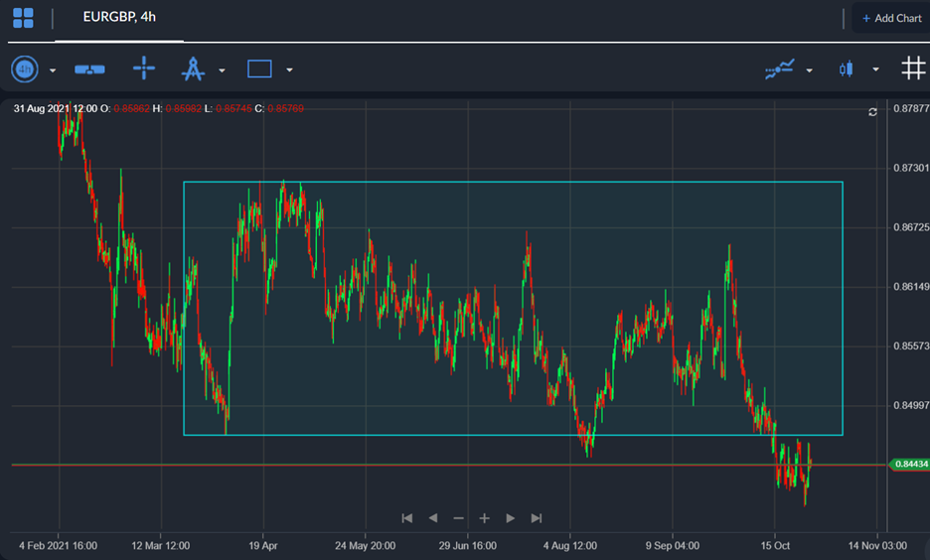Select the compass drawing tool
Image resolution: width=930 pixels, height=560 pixels.
click(x=193, y=70)
